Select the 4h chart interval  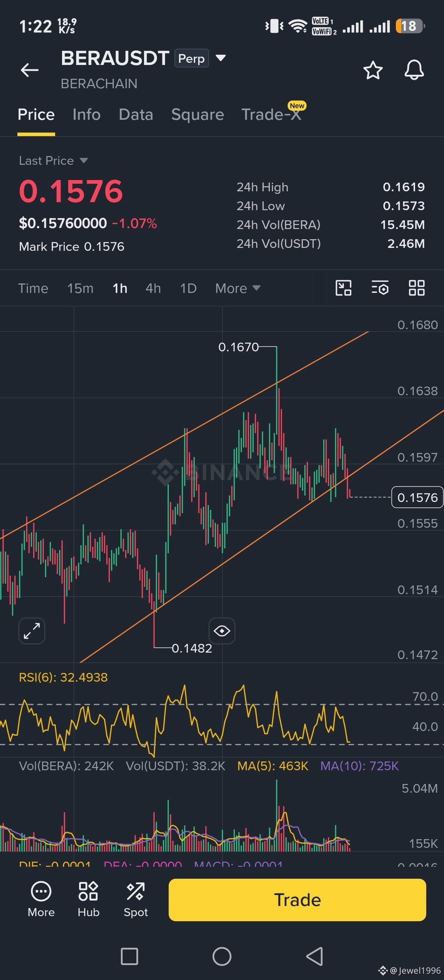(x=153, y=288)
